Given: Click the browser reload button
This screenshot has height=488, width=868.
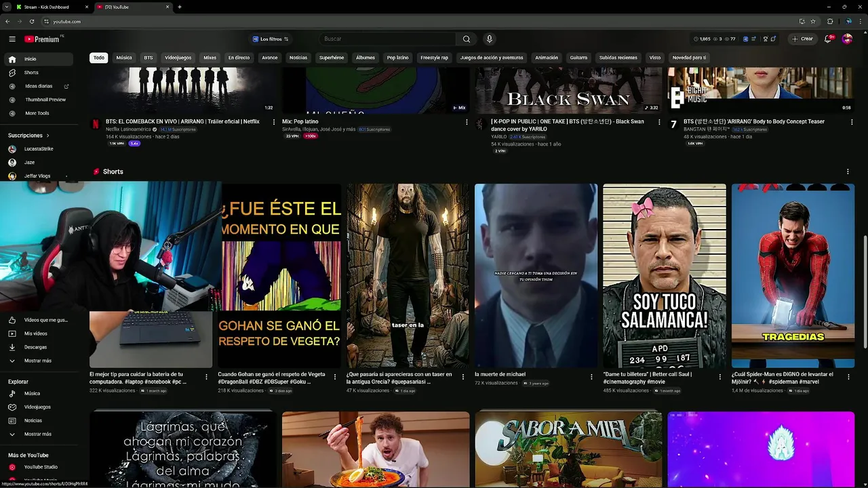Looking at the screenshot, I should point(31,22).
